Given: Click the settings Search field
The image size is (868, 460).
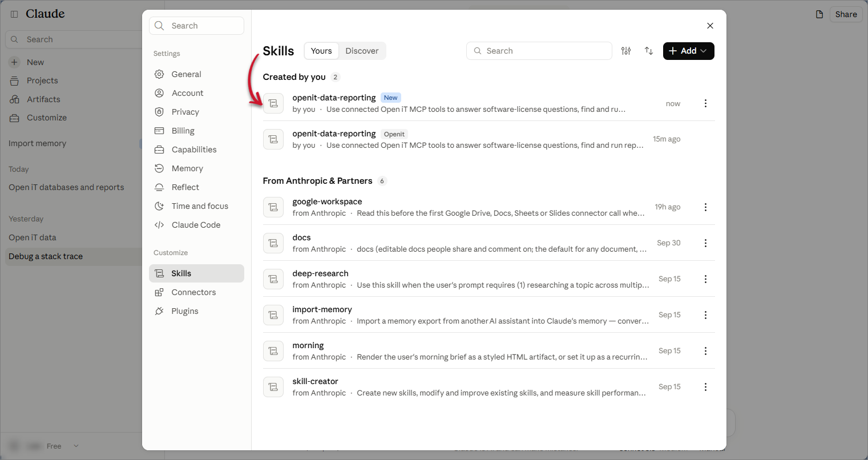Looking at the screenshot, I should (x=196, y=26).
